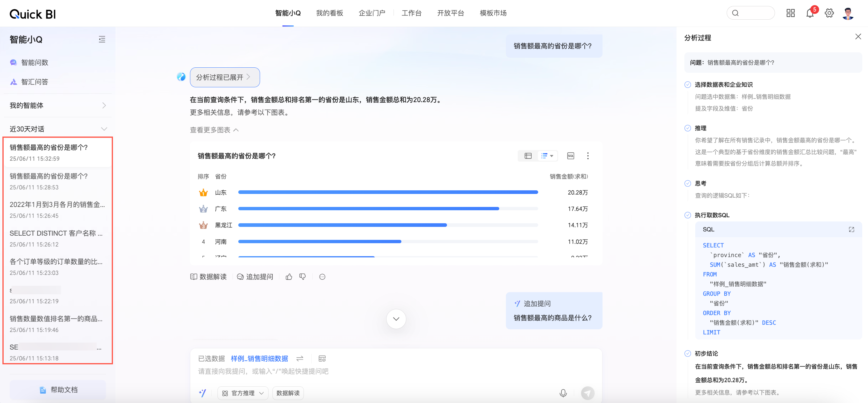The width and height of the screenshot is (868, 403).
Task: Expand SQL code block fullscreen
Action: click(851, 230)
